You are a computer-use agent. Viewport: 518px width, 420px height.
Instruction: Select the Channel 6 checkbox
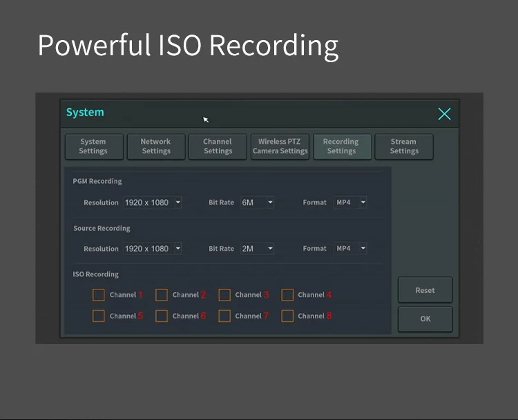162,316
